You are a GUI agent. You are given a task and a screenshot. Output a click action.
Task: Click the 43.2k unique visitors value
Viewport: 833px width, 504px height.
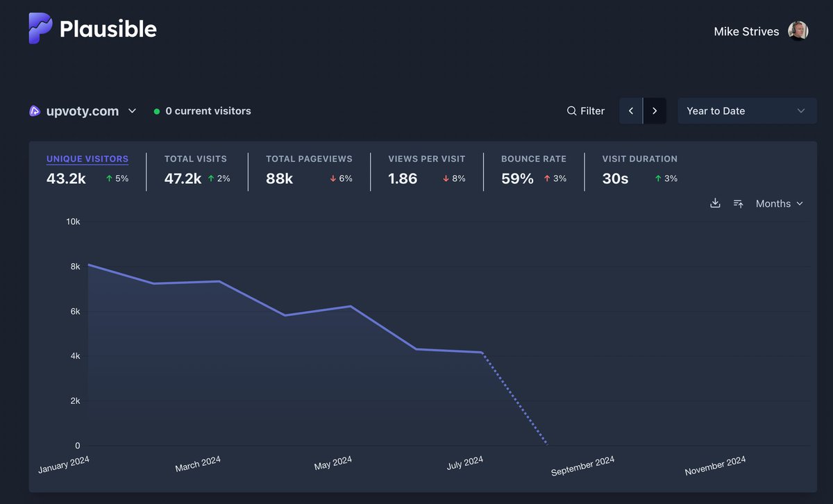(66, 178)
